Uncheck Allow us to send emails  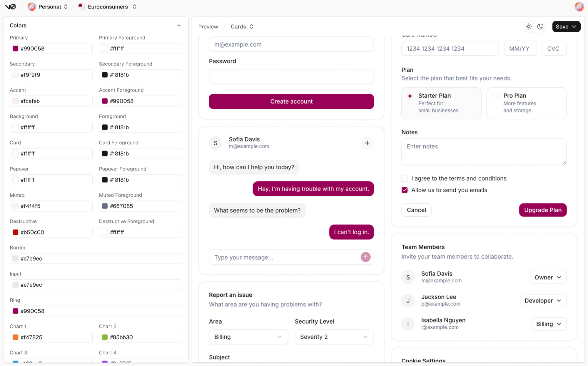[405, 190]
